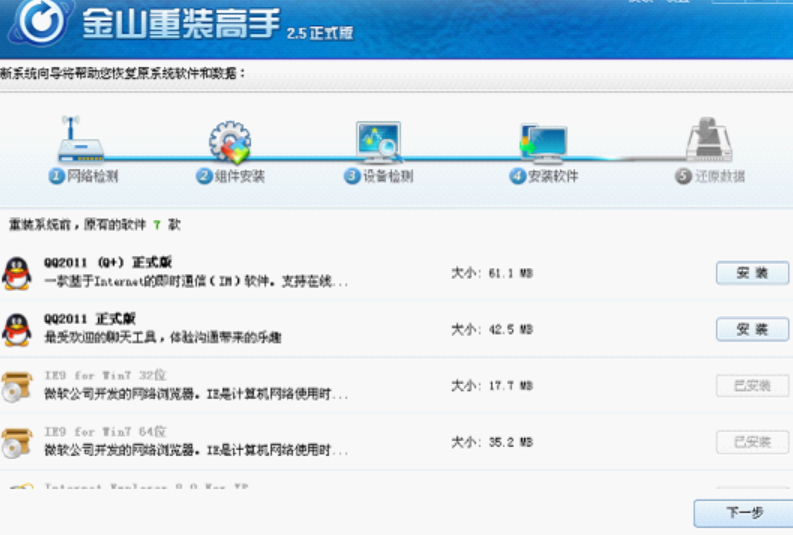
Task: Proceed with the 下一步 button
Action: (744, 513)
